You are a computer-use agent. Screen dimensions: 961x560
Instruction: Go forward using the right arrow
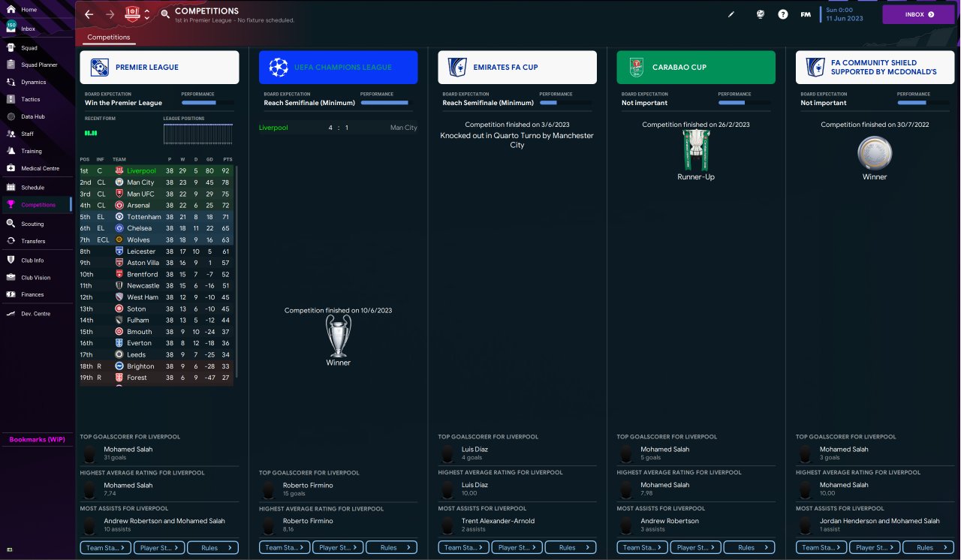click(110, 14)
